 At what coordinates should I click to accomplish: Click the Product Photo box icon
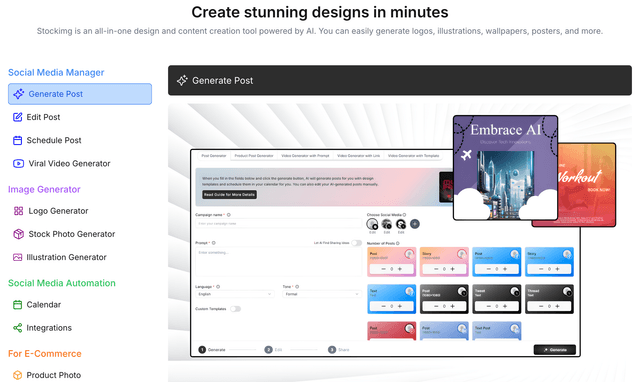coord(18,375)
